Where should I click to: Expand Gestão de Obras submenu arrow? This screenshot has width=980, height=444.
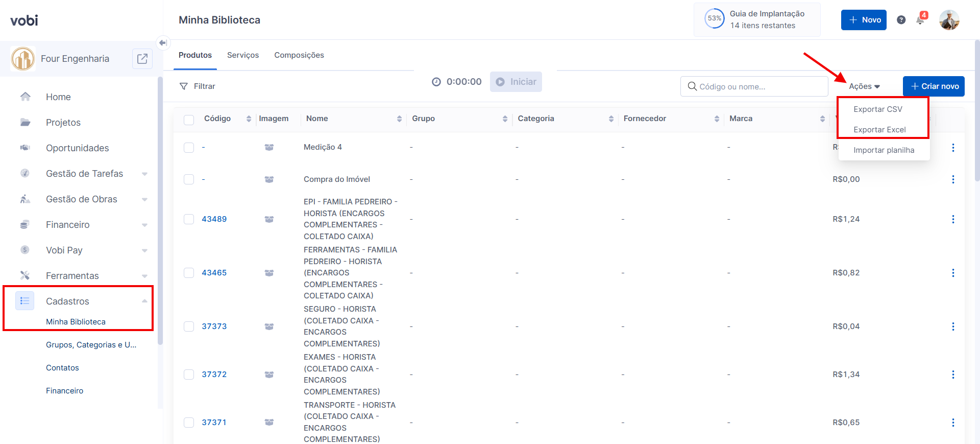(144, 199)
